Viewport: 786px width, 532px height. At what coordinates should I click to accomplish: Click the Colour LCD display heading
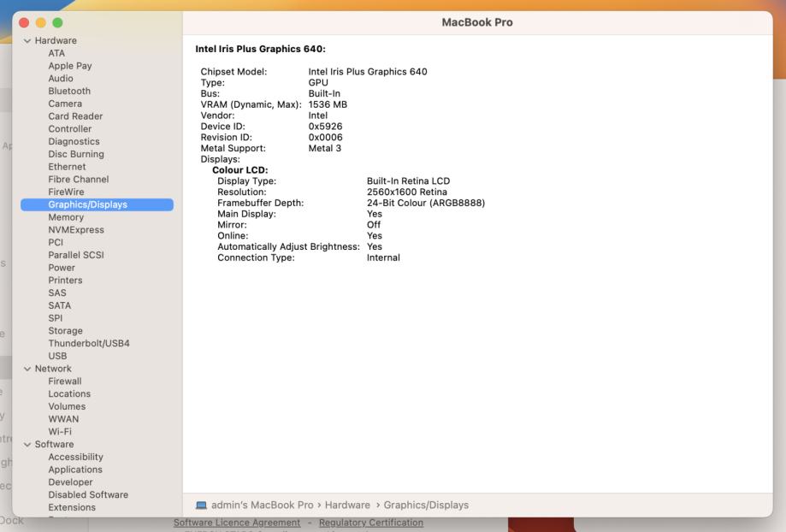240,170
